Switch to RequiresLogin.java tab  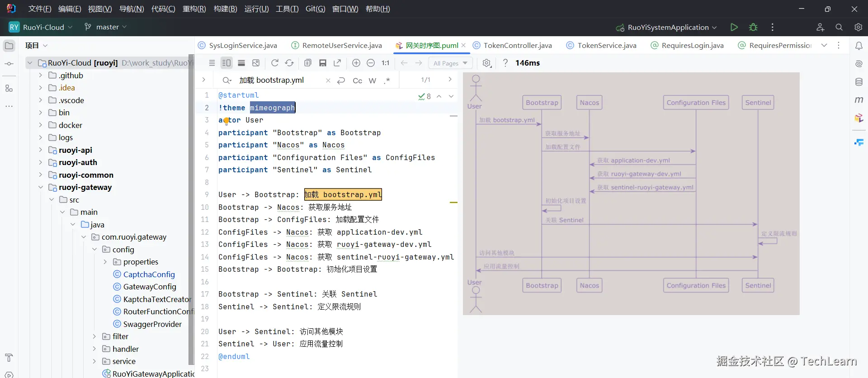click(687, 45)
